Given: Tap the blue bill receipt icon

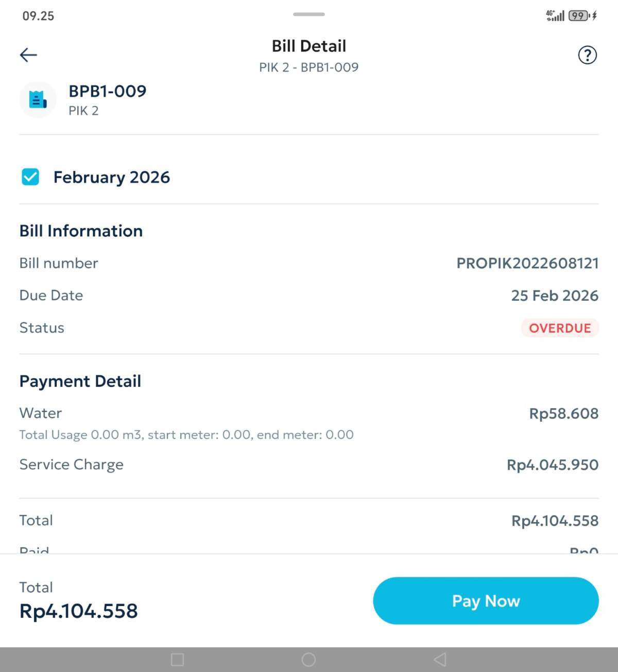Looking at the screenshot, I should pos(38,99).
